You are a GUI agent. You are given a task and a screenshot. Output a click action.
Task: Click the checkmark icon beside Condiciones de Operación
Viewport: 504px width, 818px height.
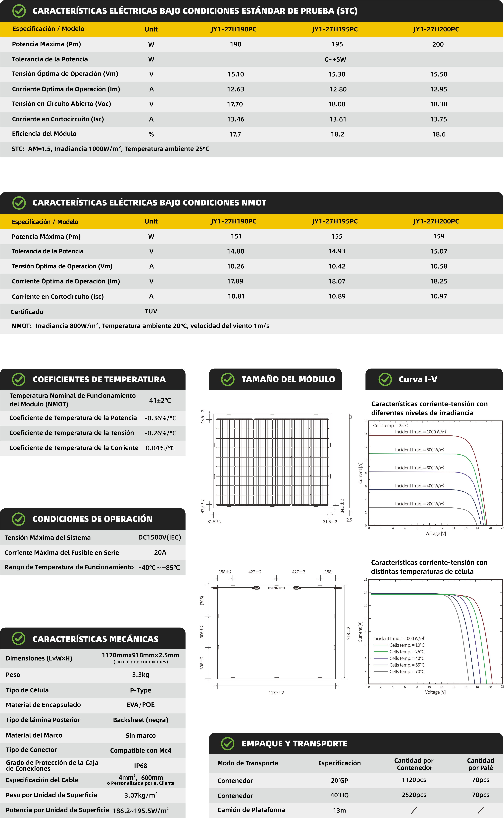pos(19,519)
